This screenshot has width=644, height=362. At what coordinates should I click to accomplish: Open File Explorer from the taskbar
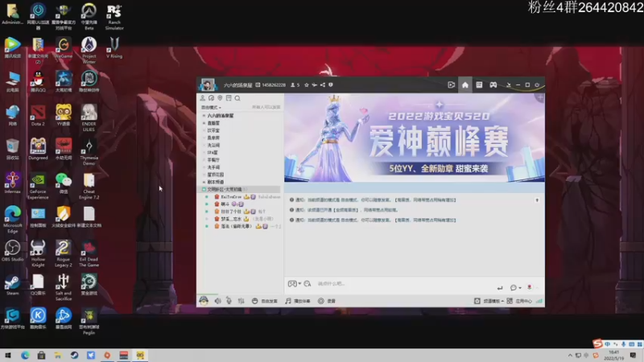(58, 356)
